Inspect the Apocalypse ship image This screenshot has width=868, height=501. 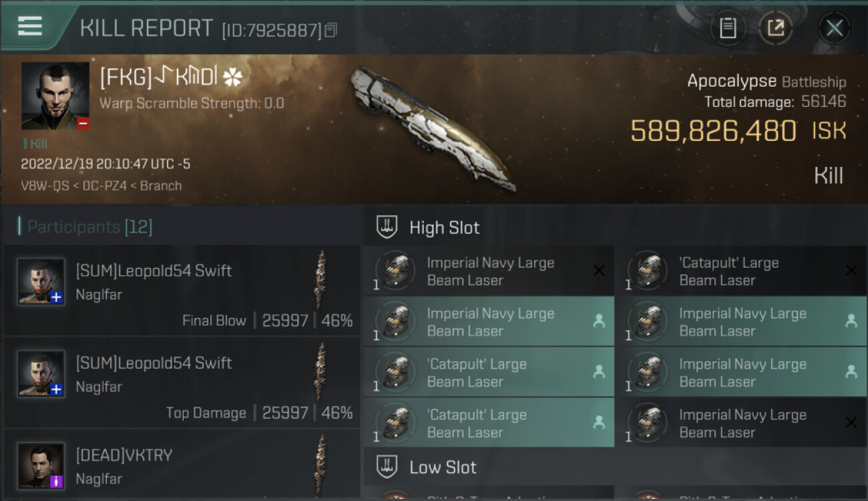434,128
